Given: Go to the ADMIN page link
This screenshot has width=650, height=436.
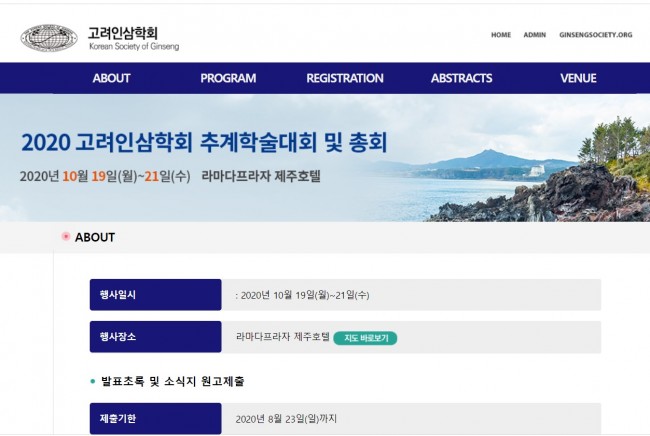Looking at the screenshot, I should (x=534, y=35).
